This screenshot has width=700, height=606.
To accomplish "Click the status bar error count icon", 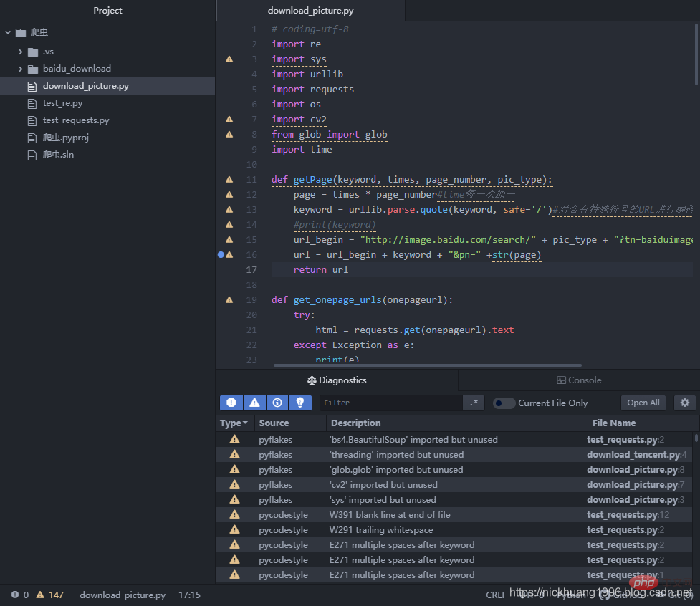I will [15, 595].
